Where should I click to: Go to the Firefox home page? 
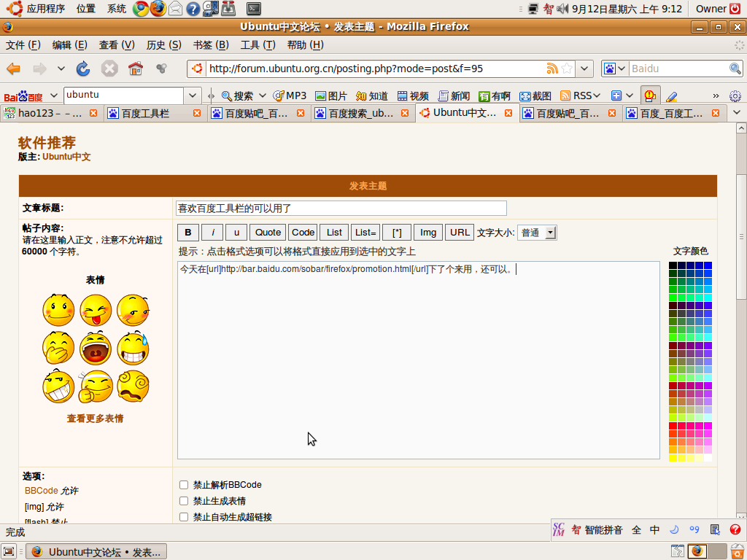point(135,69)
